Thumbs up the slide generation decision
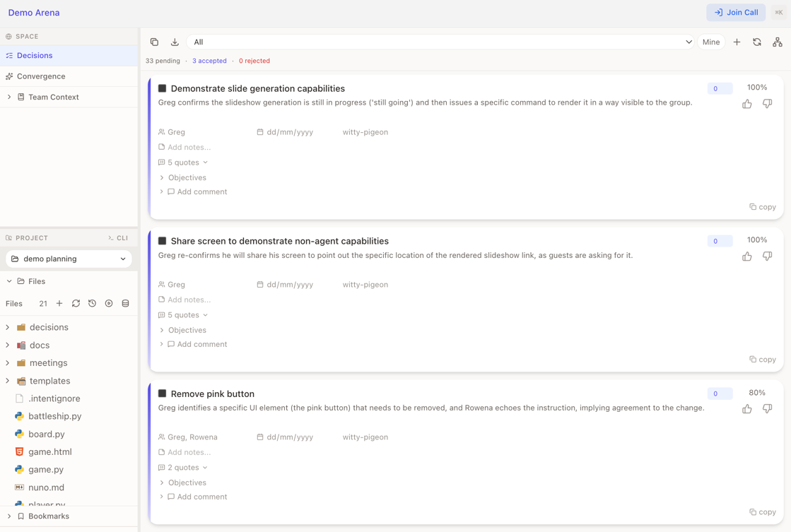 (x=747, y=104)
